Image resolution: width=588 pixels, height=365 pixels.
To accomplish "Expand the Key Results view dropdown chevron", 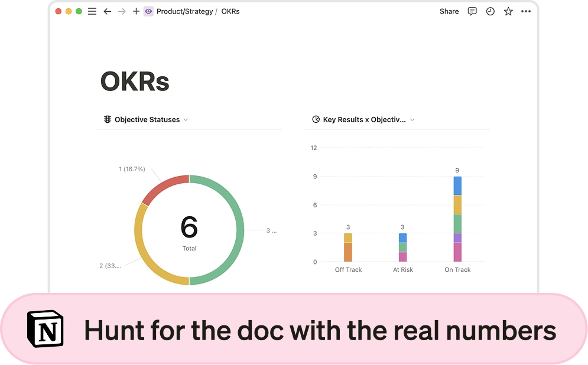I will pos(412,120).
